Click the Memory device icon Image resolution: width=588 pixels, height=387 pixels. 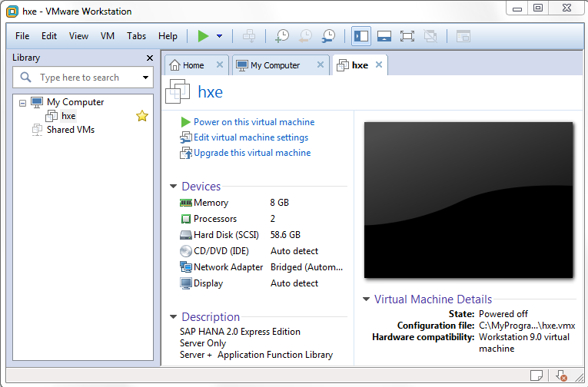click(x=186, y=203)
